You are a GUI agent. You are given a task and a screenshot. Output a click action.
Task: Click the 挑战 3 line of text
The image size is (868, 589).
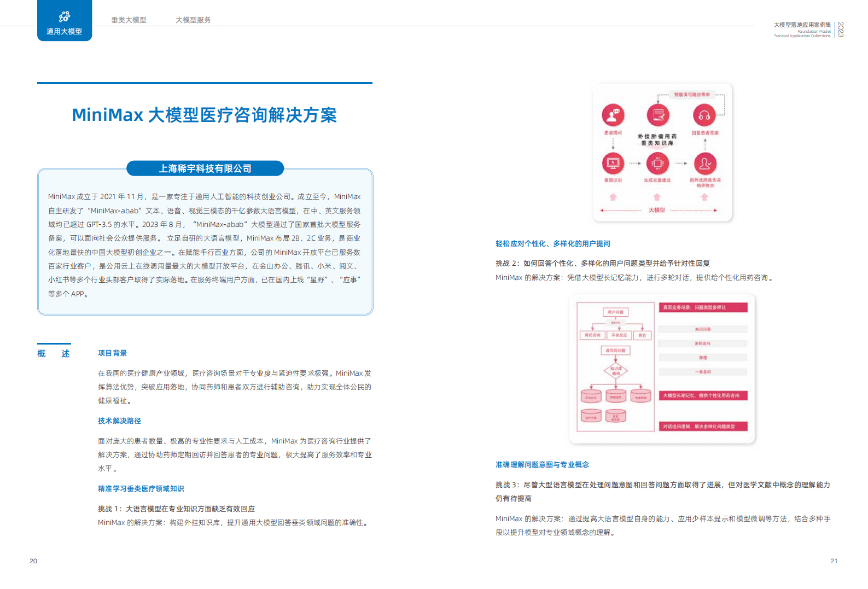pos(663,492)
